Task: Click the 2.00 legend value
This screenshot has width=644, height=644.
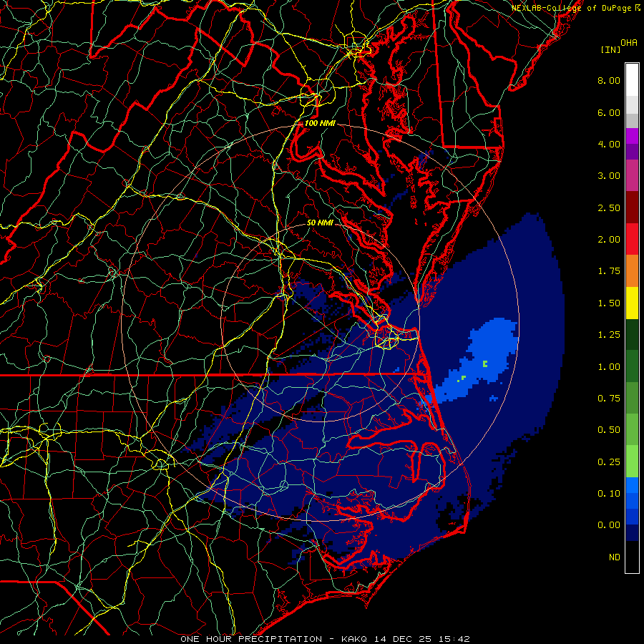Action: coord(609,240)
